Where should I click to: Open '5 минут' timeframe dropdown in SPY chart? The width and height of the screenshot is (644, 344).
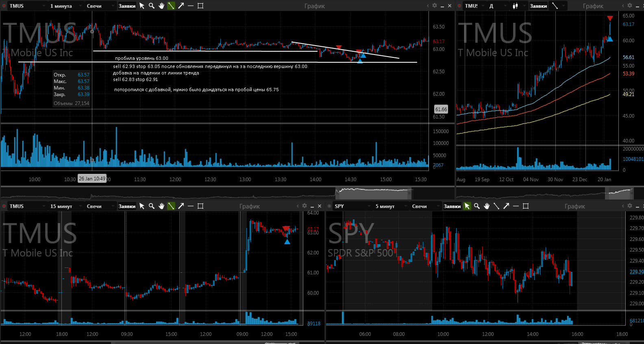[x=391, y=206]
